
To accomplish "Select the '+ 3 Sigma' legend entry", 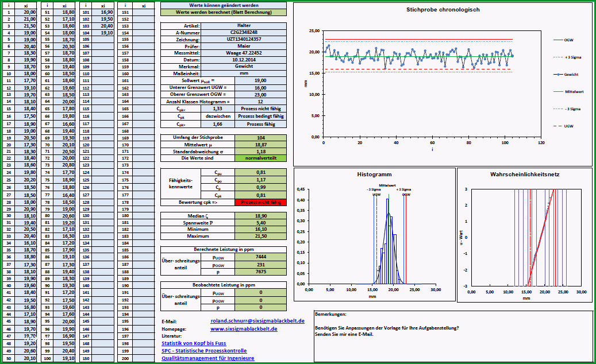I will click(567, 57).
